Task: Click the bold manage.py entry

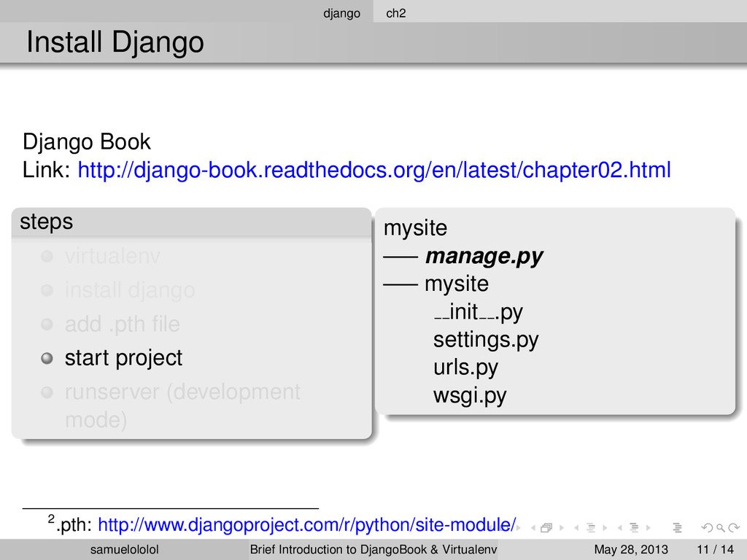Action: (x=484, y=256)
